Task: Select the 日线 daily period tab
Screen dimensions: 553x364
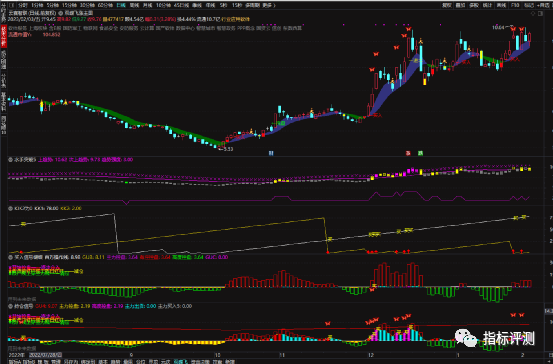Action: 121,5
